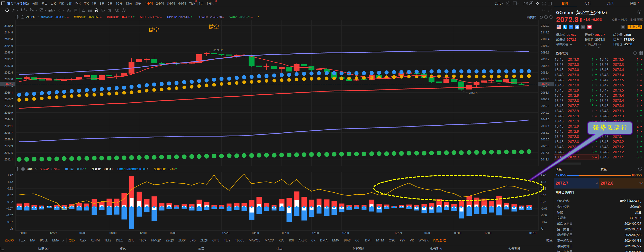
Task: Toggle the linked-circles overlay tool
Action: [x=117, y=10]
